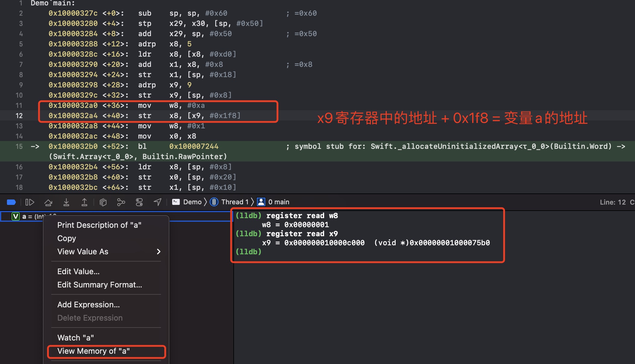
Task: Open Environment Overrides toggles icon
Action: click(139, 202)
